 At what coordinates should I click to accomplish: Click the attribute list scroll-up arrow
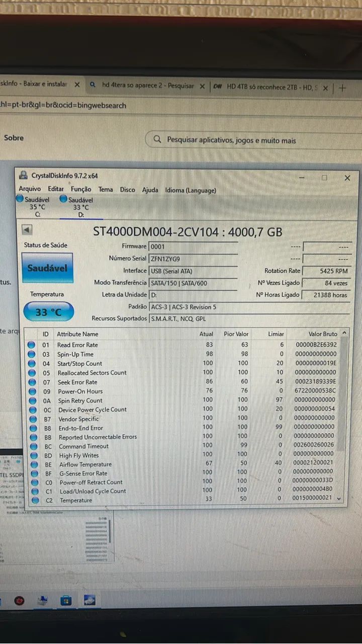344,333
